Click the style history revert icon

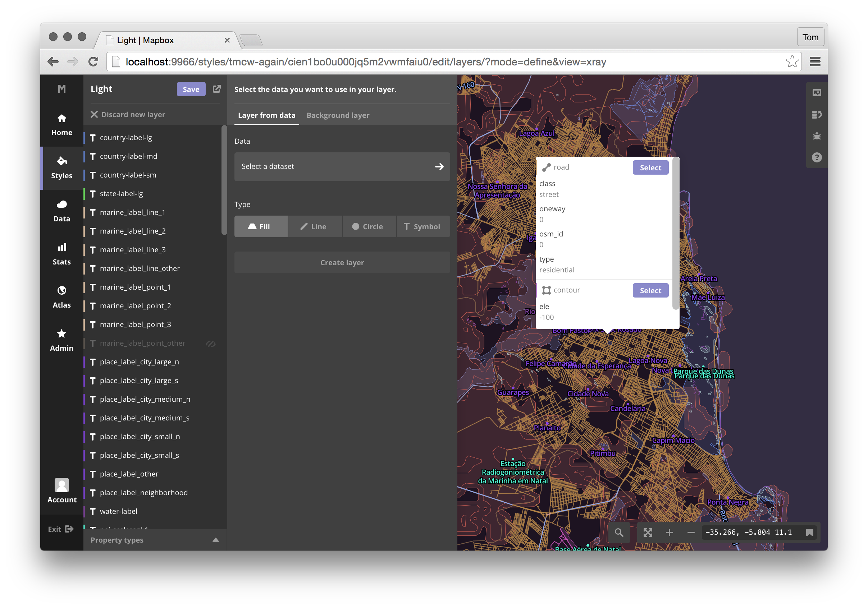point(817,115)
